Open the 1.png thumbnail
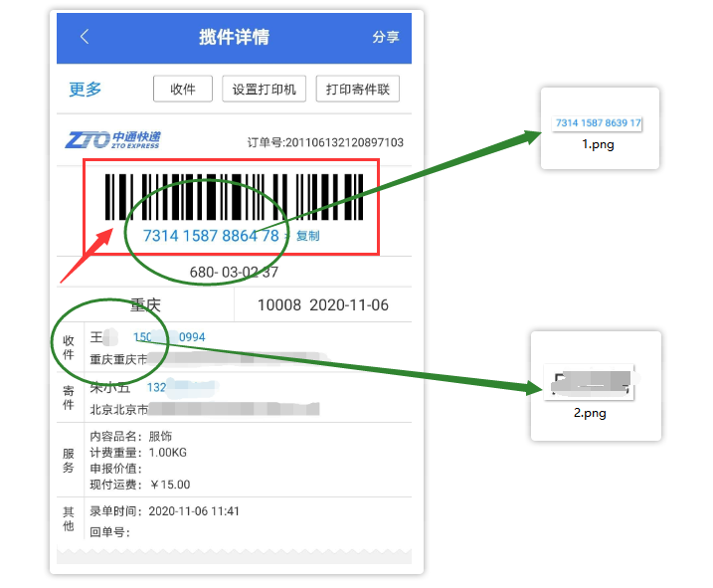713x588 pixels. [x=597, y=123]
